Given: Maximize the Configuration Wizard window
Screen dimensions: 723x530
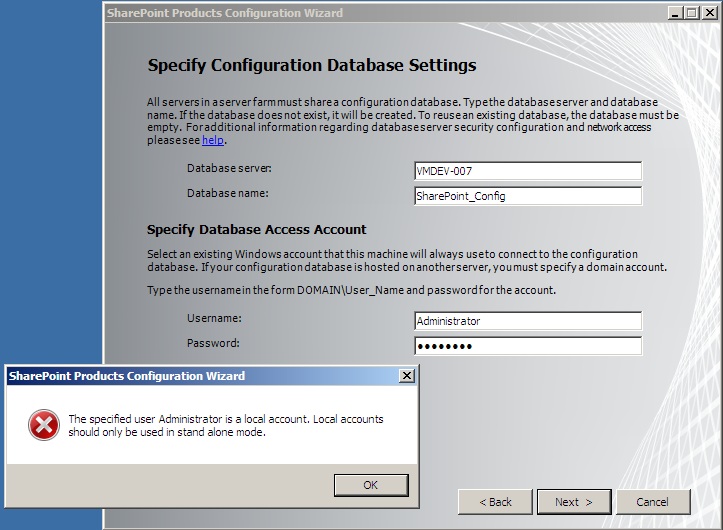Looking at the screenshot, I should (692, 13).
